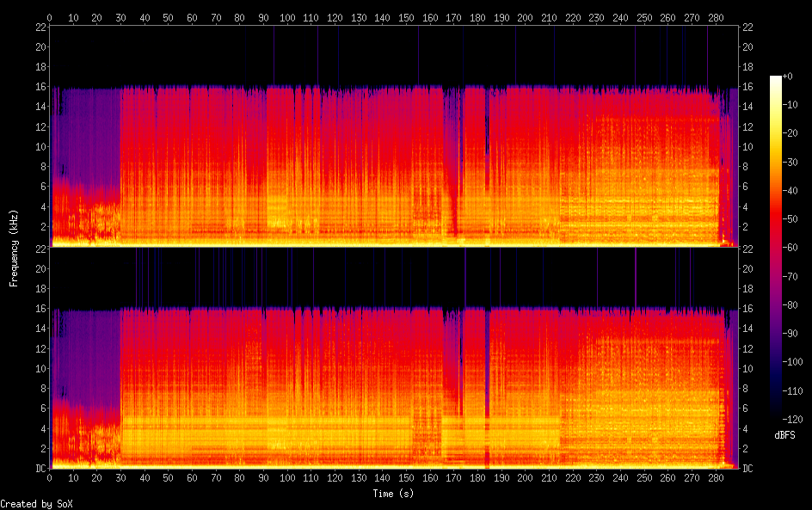Click the '-60' label on the color scale

coord(790,248)
